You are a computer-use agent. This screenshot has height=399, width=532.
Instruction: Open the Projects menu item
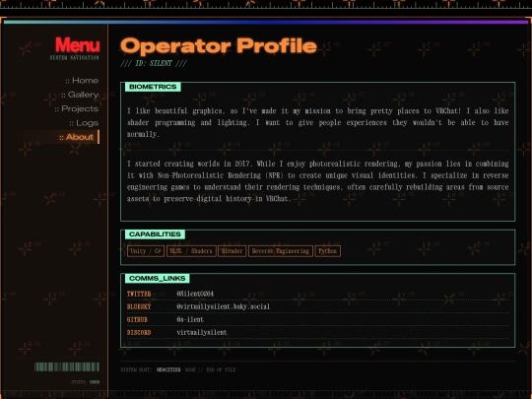76,109
